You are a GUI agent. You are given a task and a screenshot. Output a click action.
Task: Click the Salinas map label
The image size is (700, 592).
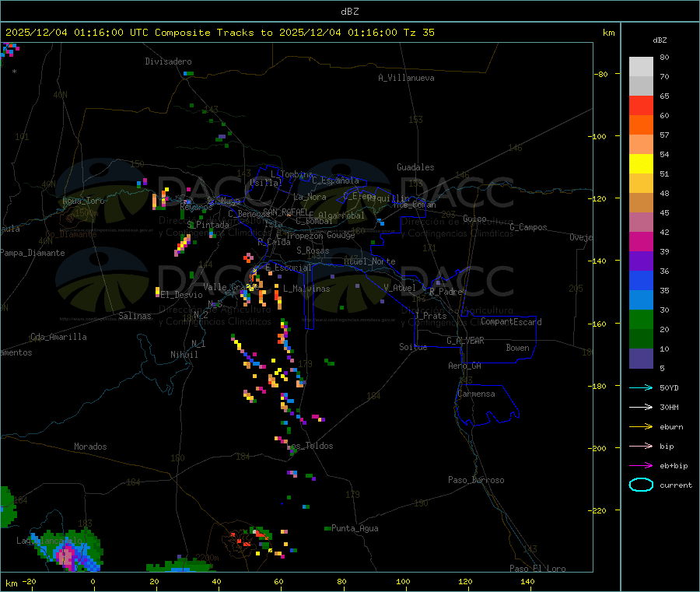click(135, 316)
